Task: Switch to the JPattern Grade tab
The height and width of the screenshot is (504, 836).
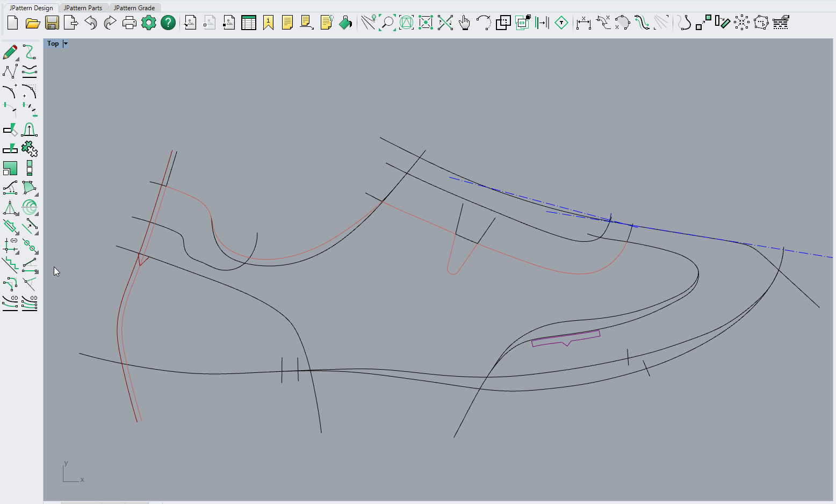Action: pos(134,8)
